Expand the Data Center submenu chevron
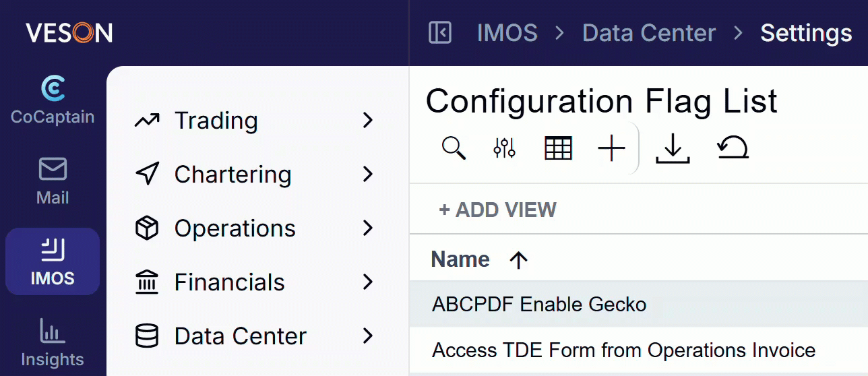 pos(367,336)
